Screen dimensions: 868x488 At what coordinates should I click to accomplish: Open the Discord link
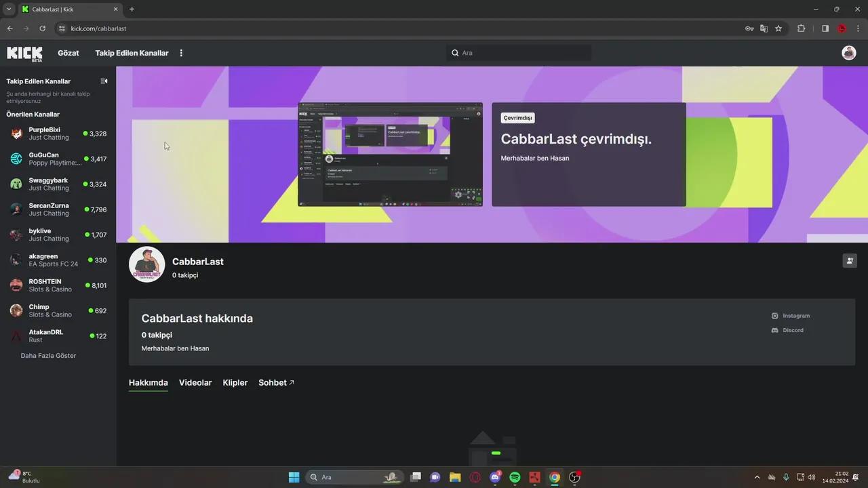click(787, 330)
